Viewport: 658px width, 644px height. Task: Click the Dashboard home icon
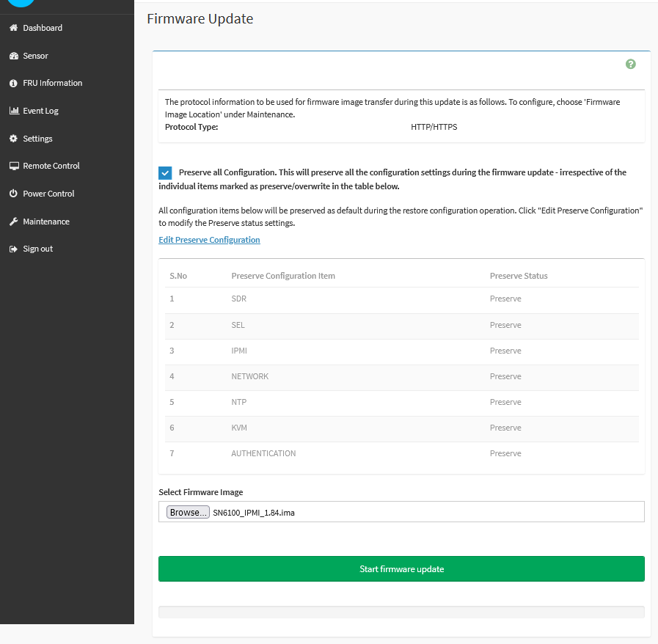[13, 28]
